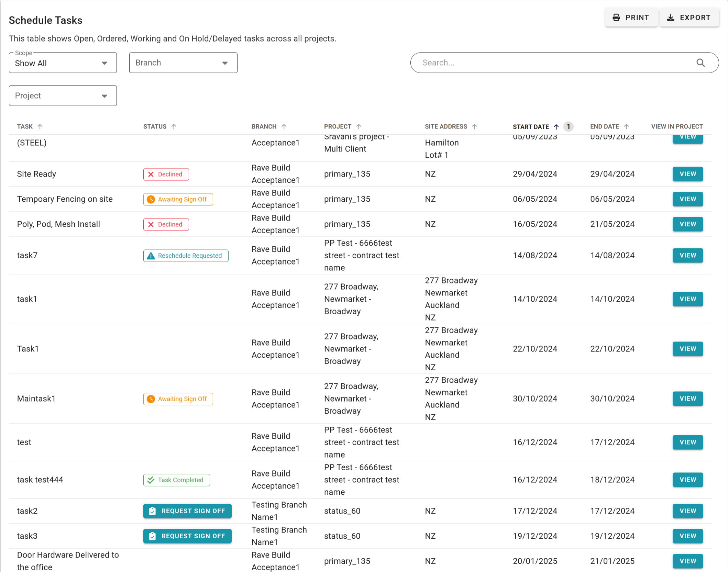The height and width of the screenshot is (572, 728).
Task: View Maintask1 in project
Action: [688, 399]
